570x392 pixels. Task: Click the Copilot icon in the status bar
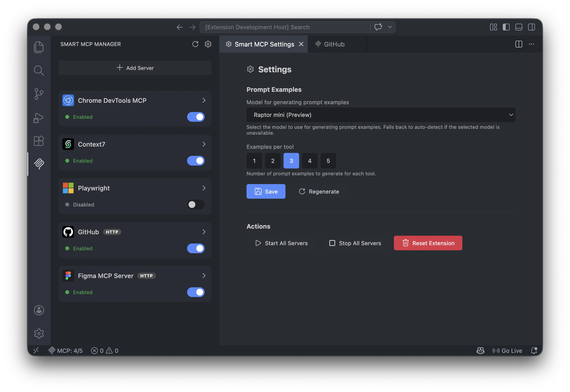(x=480, y=351)
